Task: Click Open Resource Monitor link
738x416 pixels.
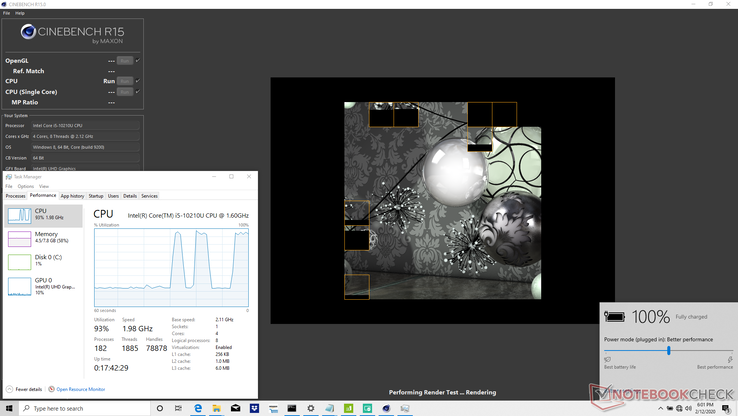Action: click(x=80, y=389)
